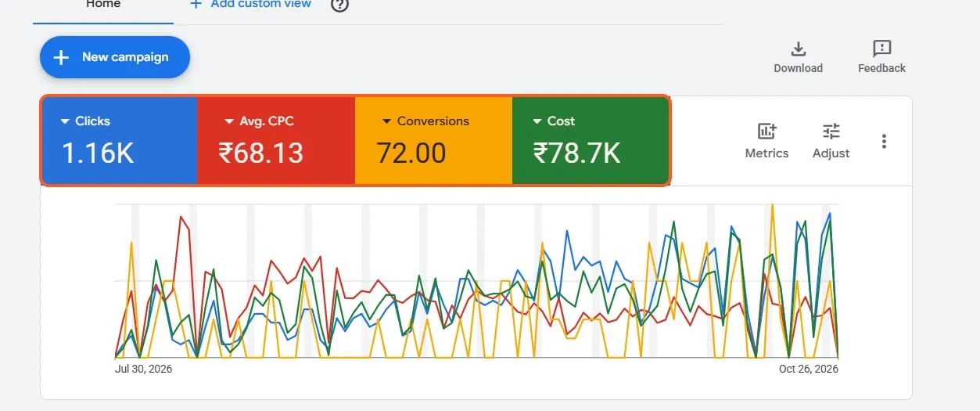Open the help question mark icon
The height and width of the screenshot is (411, 980).
339,5
